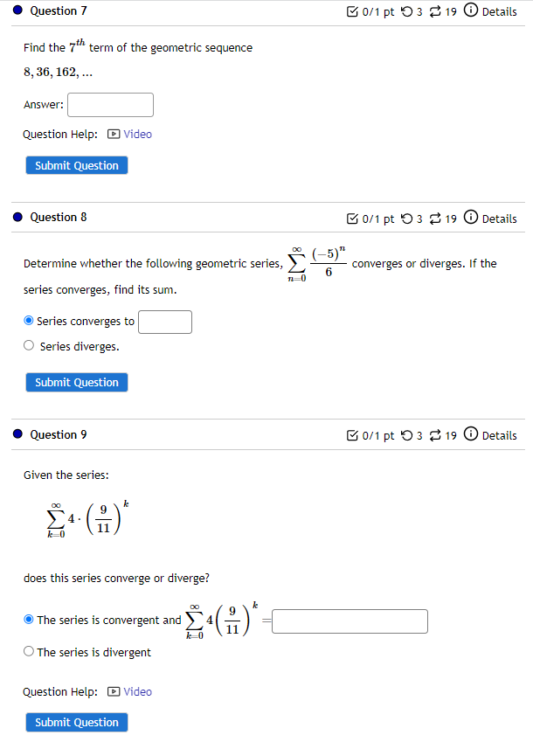Select the Series converges to option
The width and height of the screenshot is (533, 756).
[28, 320]
